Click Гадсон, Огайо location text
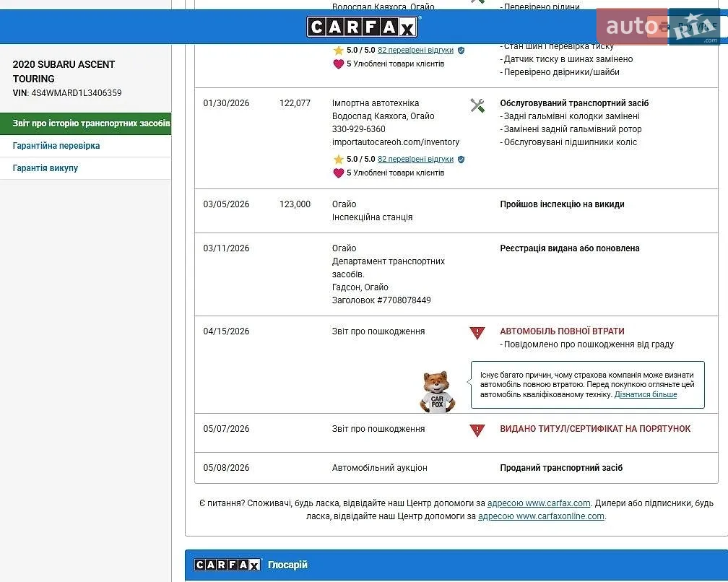Viewport: 728px width, 582px height. (x=360, y=287)
